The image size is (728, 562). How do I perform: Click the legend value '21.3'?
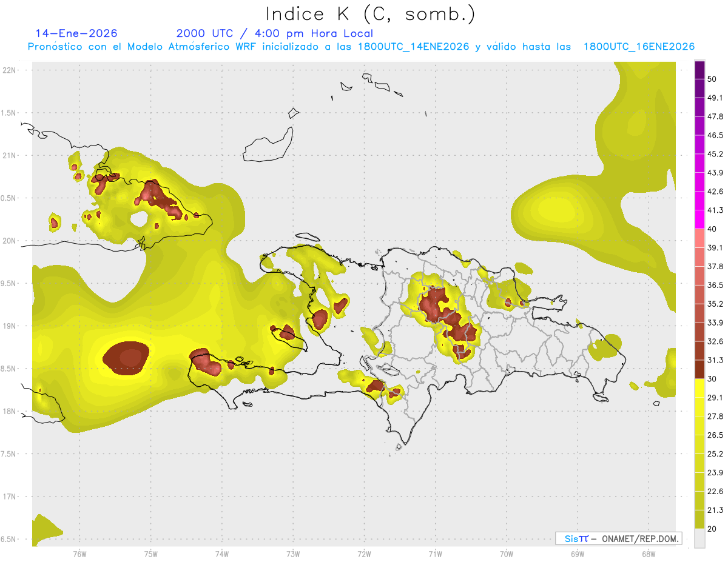[715, 510]
